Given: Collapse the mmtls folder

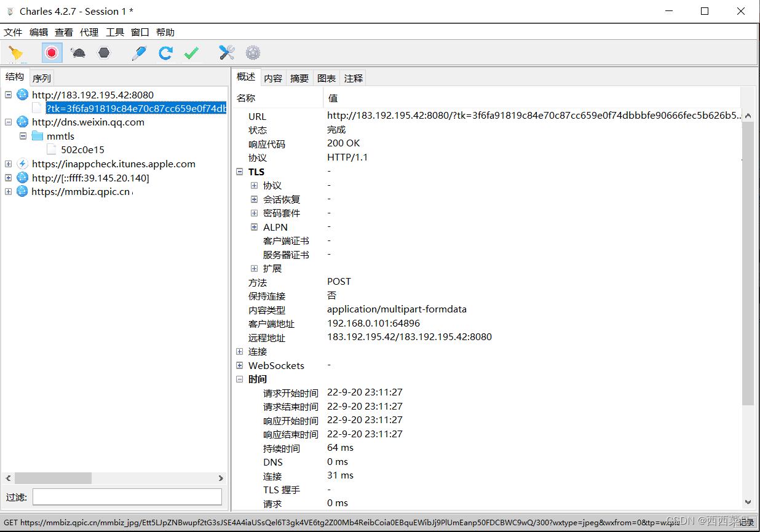Looking at the screenshot, I should tap(23, 136).
